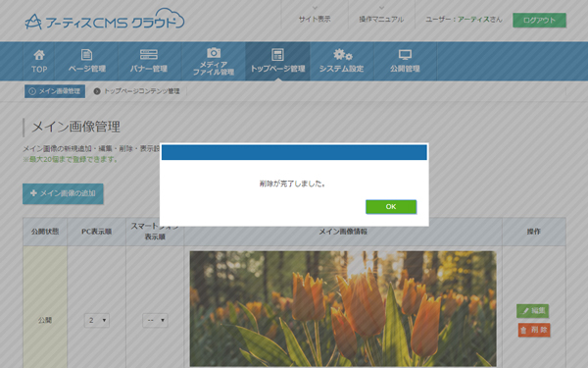Click the アーティスCMSクラウド logo

coord(105,20)
